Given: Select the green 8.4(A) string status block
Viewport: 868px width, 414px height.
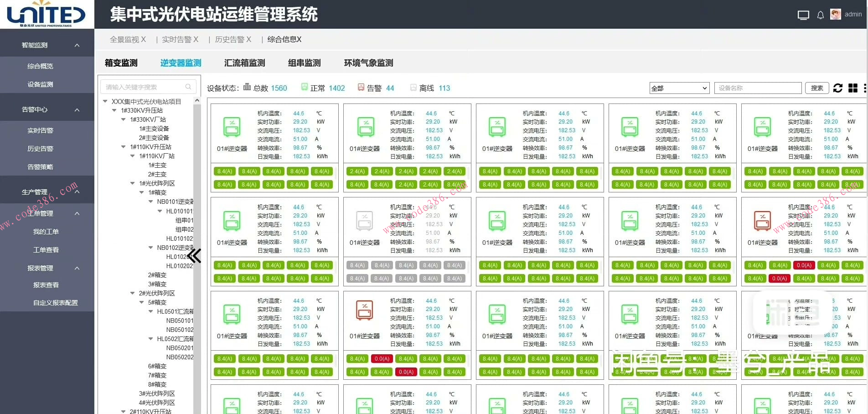Looking at the screenshot, I should [x=224, y=171].
